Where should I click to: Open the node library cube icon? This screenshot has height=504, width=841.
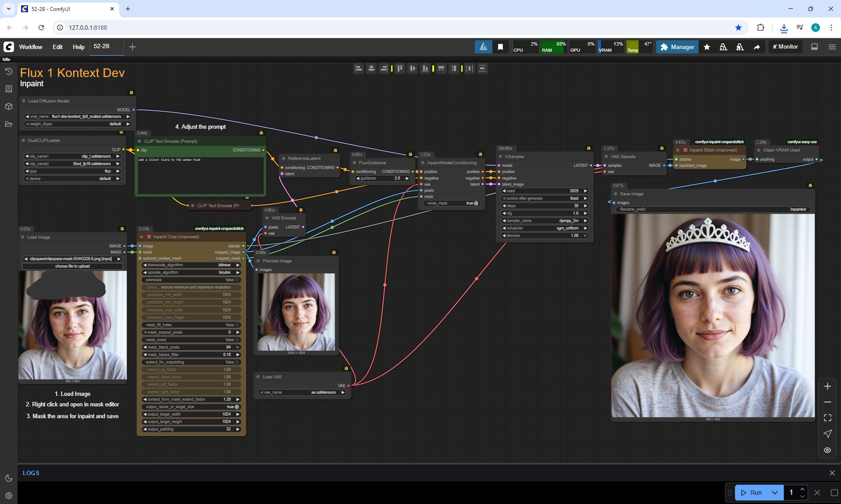click(x=8, y=106)
